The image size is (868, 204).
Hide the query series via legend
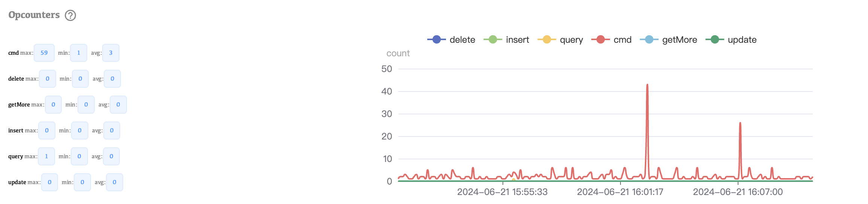coord(560,40)
